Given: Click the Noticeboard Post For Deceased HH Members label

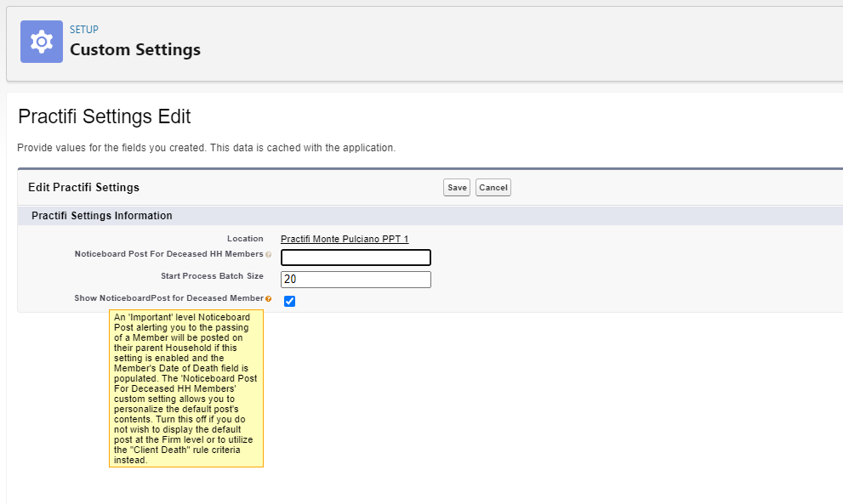Looking at the screenshot, I should pos(168,254).
